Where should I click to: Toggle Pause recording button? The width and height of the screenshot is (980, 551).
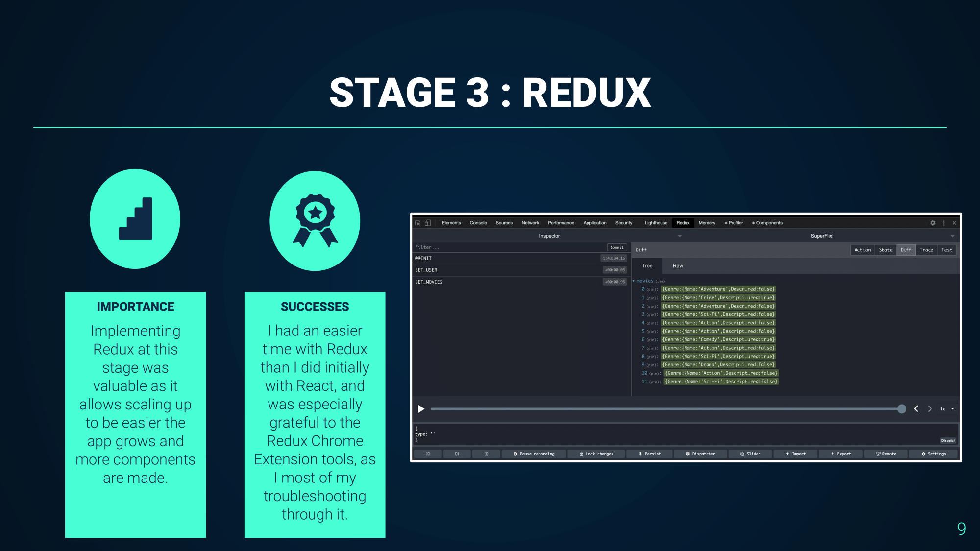point(534,454)
